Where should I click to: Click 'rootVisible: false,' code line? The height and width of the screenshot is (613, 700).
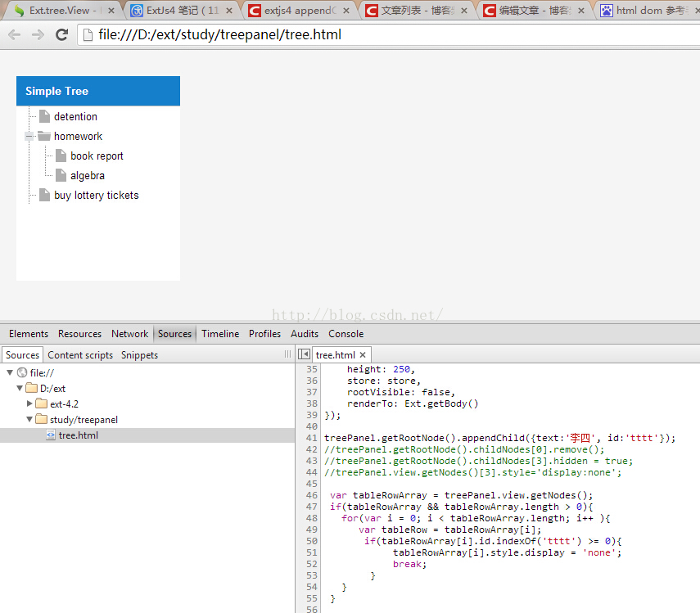pos(401,392)
